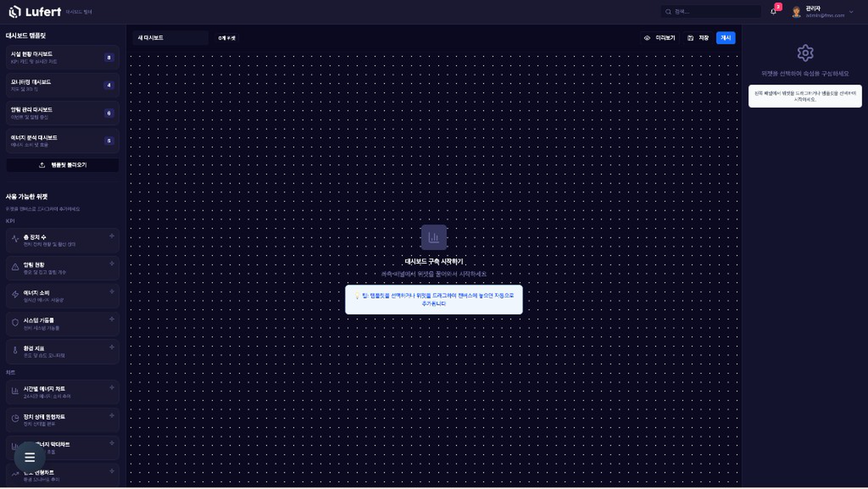The height and width of the screenshot is (489, 868).
Task: Click the magnifier icon in the search box
Action: click(668, 12)
